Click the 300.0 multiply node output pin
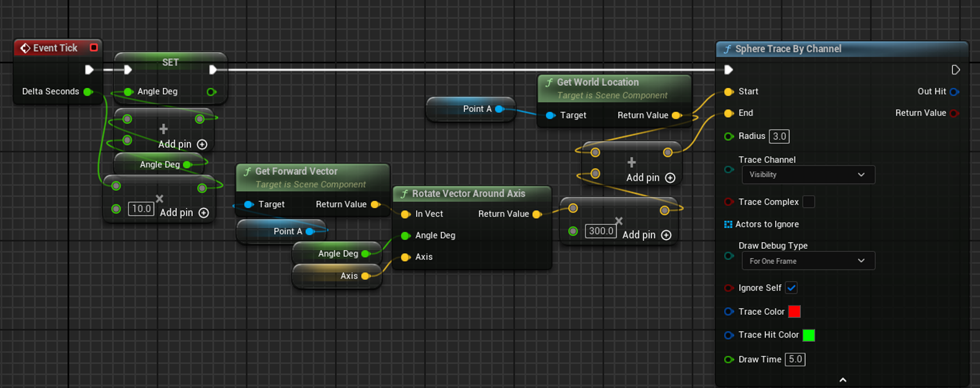Viewport: 980px width, 388px height. [664, 211]
